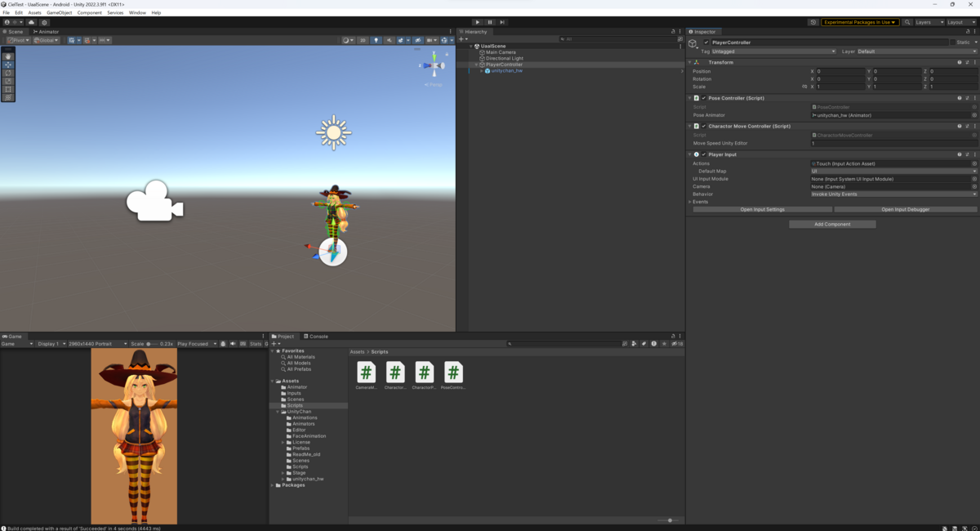
Task: Open the Layer Default dropdown
Action: pyautogui.click(x=916, y=51)
